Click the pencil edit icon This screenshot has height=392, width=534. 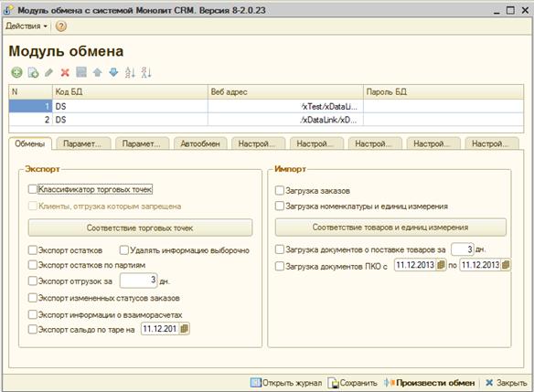(48, 72)
